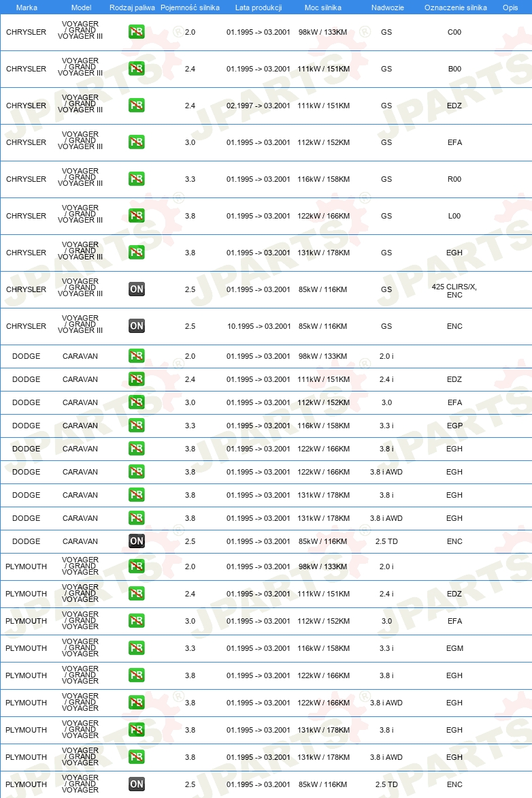Select the '425 CLIRS/X, ENC' engine cell

[454, 291]
